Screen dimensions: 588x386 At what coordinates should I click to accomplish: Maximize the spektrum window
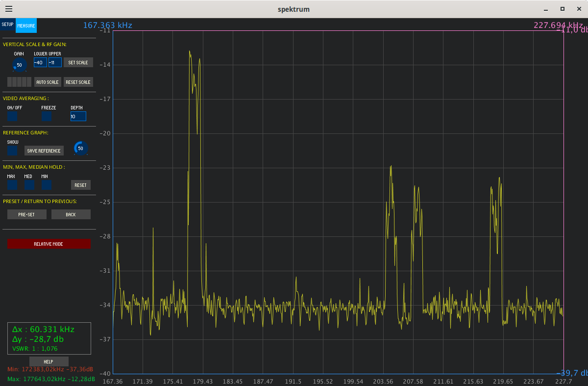563,9
